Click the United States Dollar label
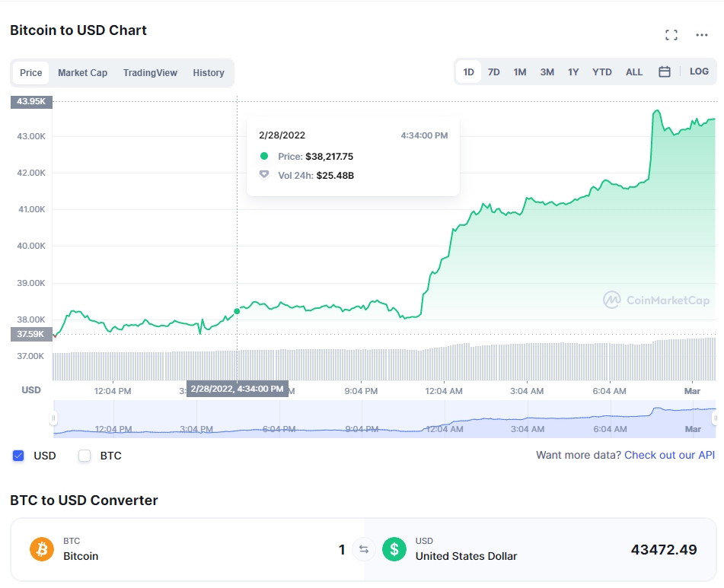The height and width of the screenshot is (588, 724). pyautogui.click(x=467, y=556)
